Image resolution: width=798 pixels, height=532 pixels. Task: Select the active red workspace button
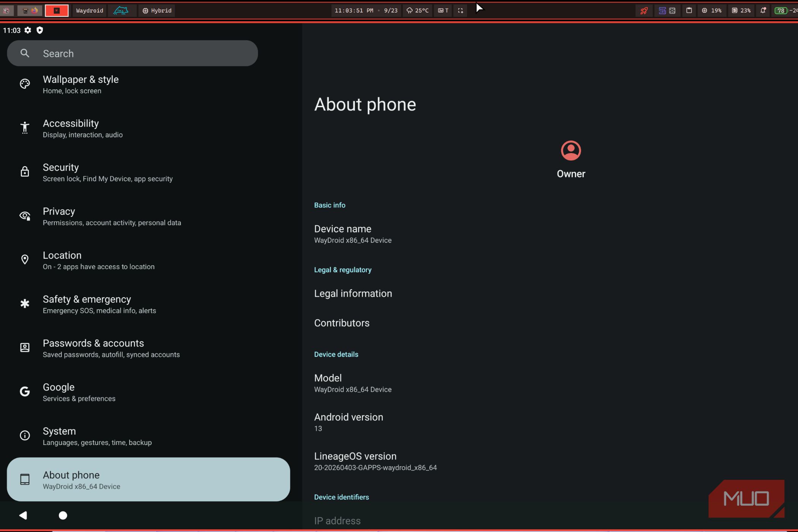coord(57,11)
